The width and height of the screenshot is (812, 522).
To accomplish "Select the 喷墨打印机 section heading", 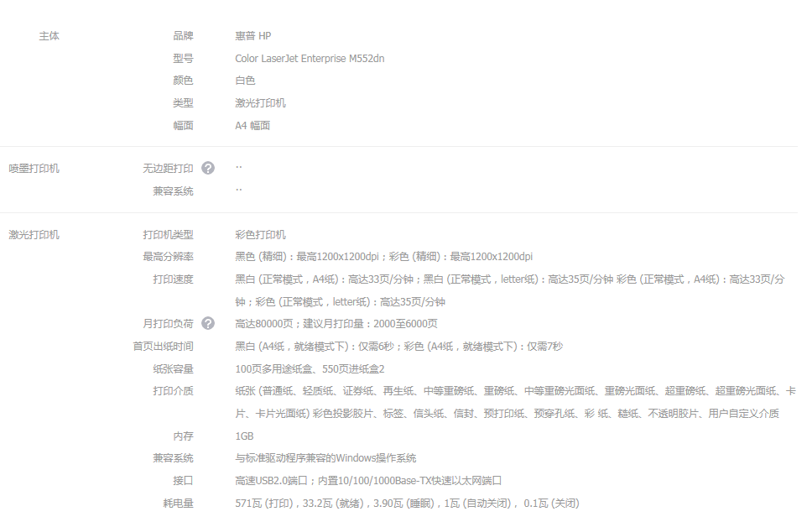I will [x=34, y=169].
